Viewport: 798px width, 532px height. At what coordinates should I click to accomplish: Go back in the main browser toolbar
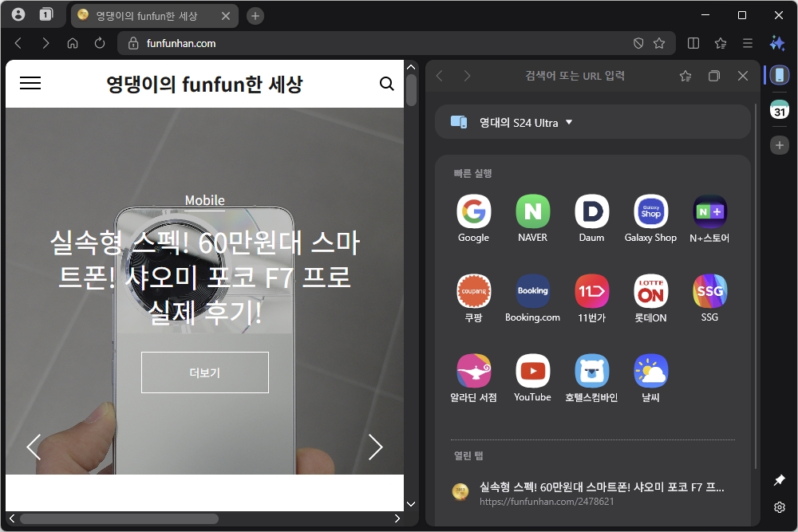coord(18,43)
